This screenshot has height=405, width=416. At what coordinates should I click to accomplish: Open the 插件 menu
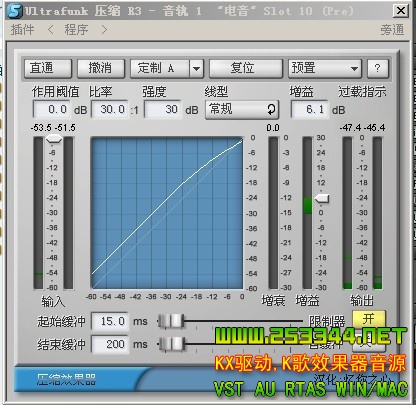[22, 30]
